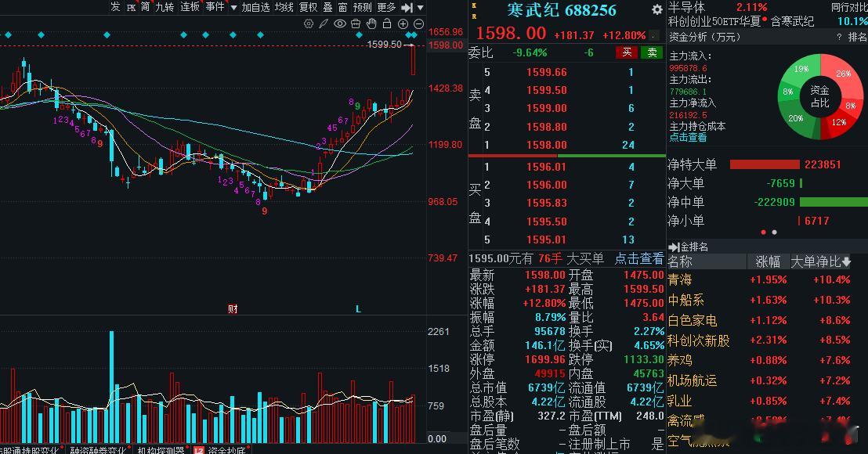Select the drawing pen tool
Viewport: 868px width, 454px height.
pyautogui.click(x=324, y=23)
